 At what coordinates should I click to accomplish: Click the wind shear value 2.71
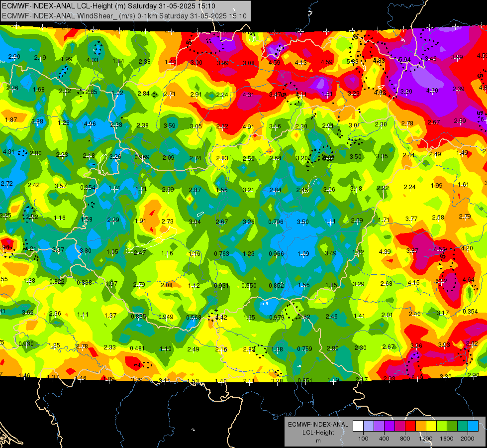pyautogui.click(x=170, y=94)
